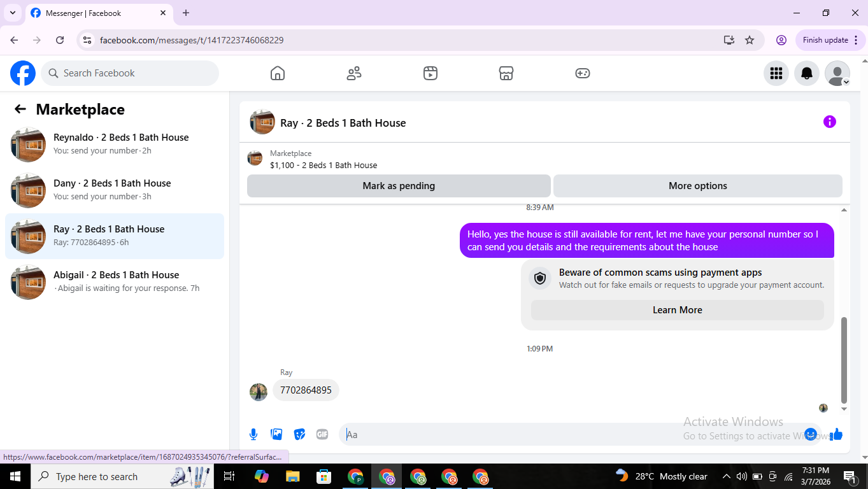
Task: Open the Friends icon in top navigation
Action: tap(354, 73)
